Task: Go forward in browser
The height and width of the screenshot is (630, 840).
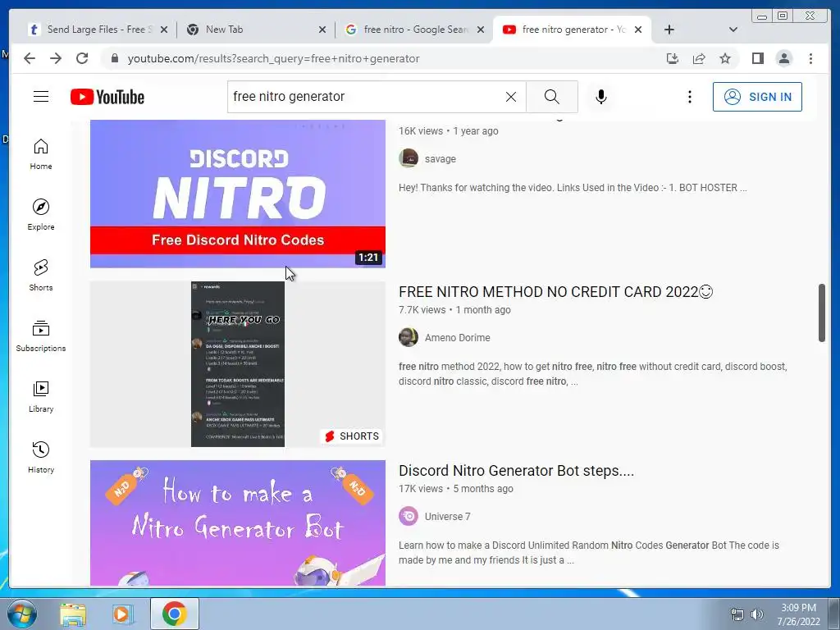Action: (56, 58)
